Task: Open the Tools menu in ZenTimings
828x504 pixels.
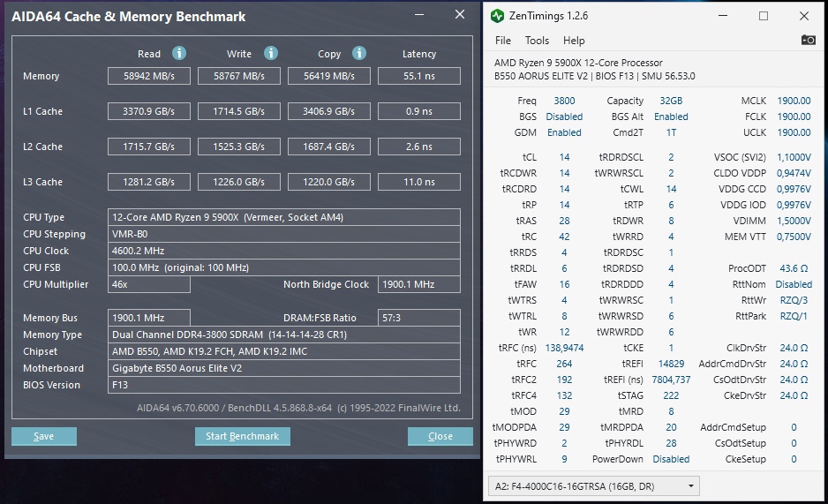Action: [x=537, y=41]
